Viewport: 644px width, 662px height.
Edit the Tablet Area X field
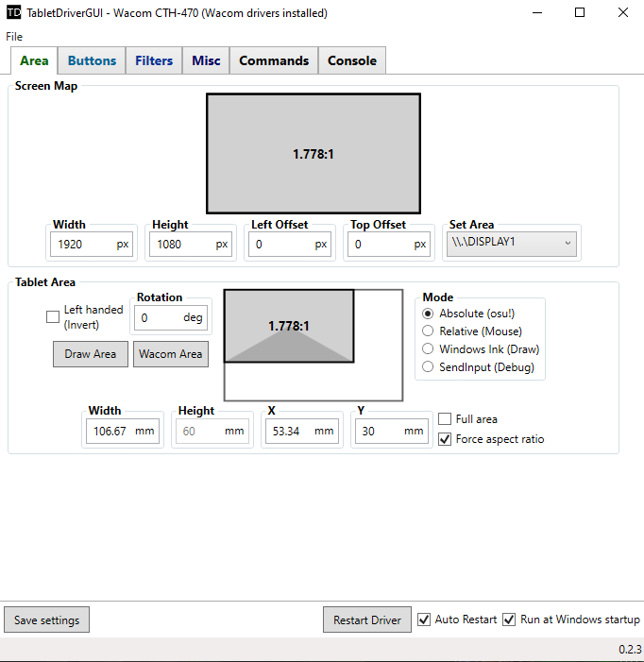302,431
